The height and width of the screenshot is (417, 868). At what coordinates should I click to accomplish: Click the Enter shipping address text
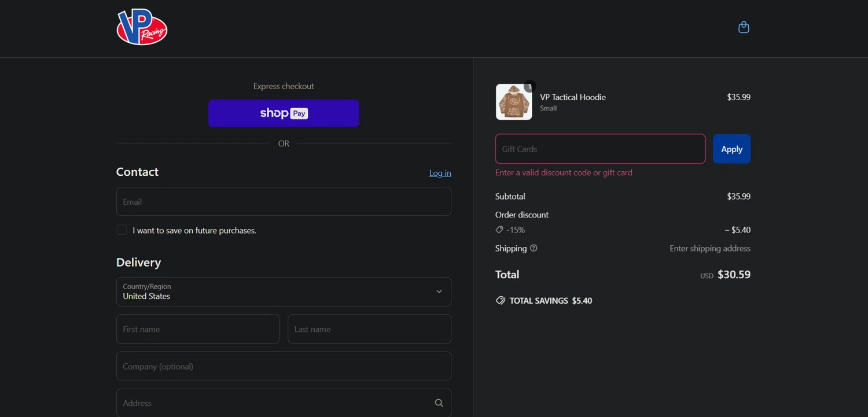coord(710,248)
